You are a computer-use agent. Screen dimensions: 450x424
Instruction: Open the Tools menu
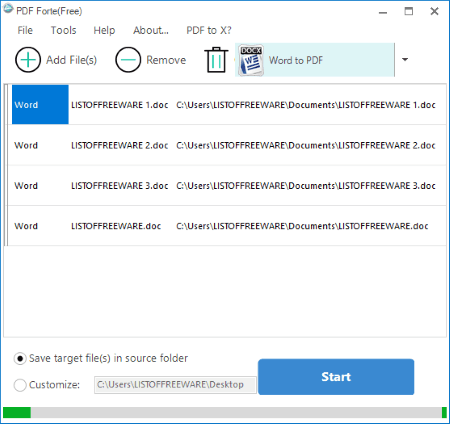(63, 30)
